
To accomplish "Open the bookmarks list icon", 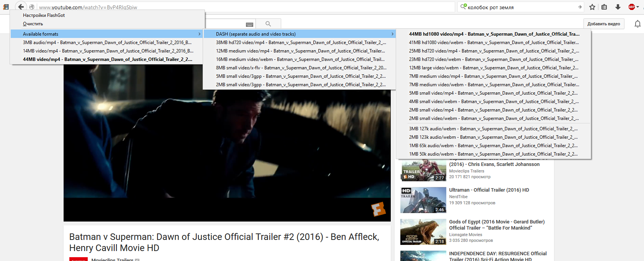I will [604, 7].
